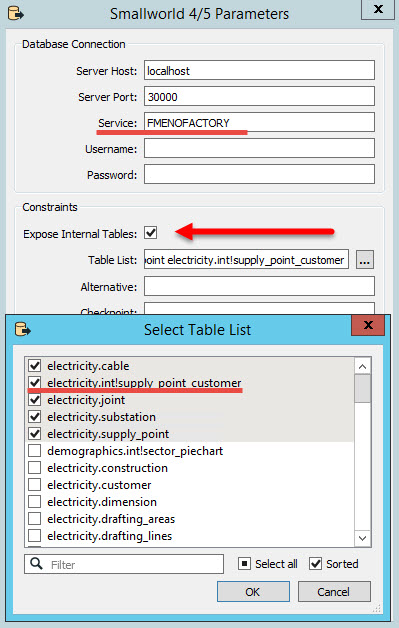Click the Username input field
This screenshot has width=399, height=628.
259,149
